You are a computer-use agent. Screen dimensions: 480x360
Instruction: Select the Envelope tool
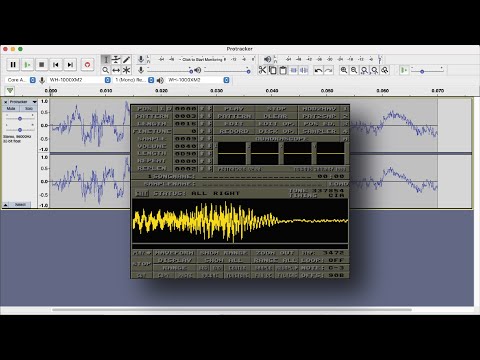(116, 60)
